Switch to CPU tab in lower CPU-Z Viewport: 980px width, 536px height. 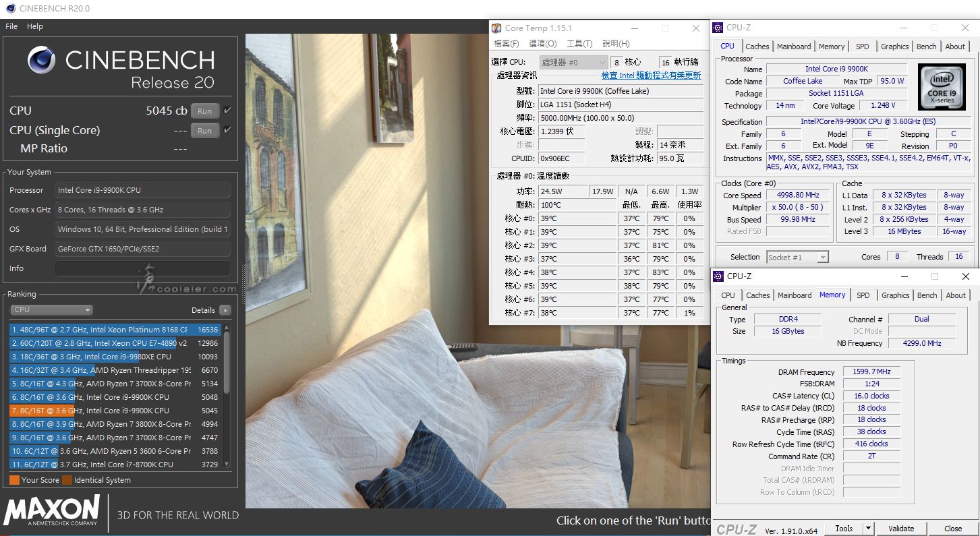pyautogui.click(x=728, y=295)
